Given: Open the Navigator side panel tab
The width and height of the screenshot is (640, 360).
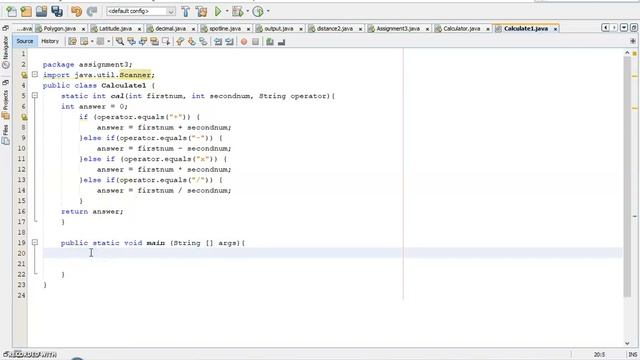Looking at the screenshot, I should (x=5, y=52).
